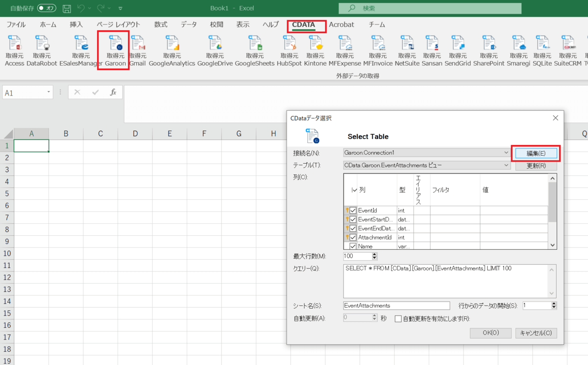Open the 挿入 ribbon tab
This screenshot has width=588, height=365.
pos(76,24)
